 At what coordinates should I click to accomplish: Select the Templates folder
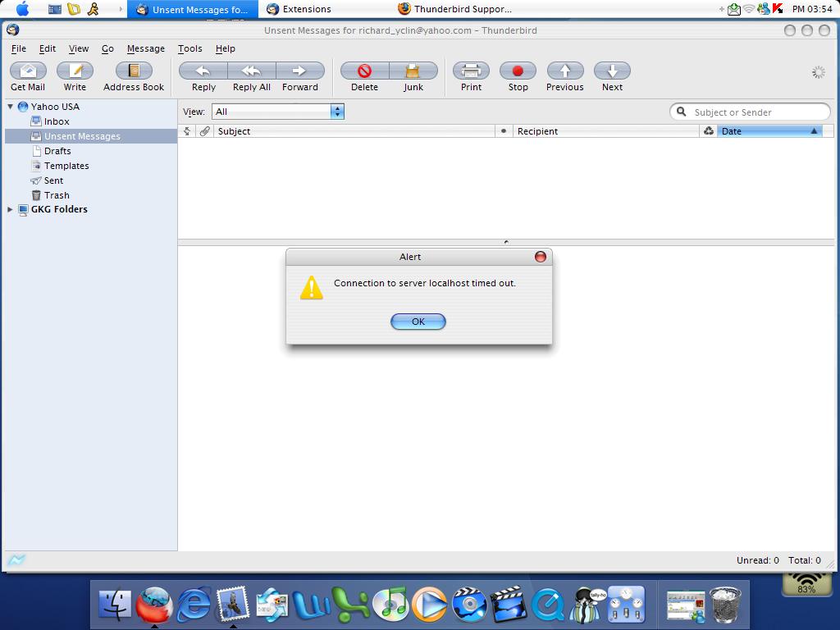coord(66,166)
